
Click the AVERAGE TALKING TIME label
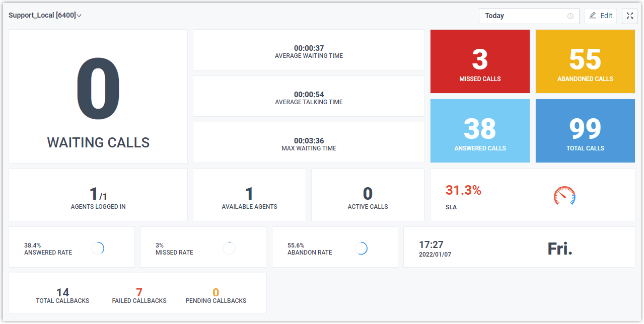[x=309, y=102]
